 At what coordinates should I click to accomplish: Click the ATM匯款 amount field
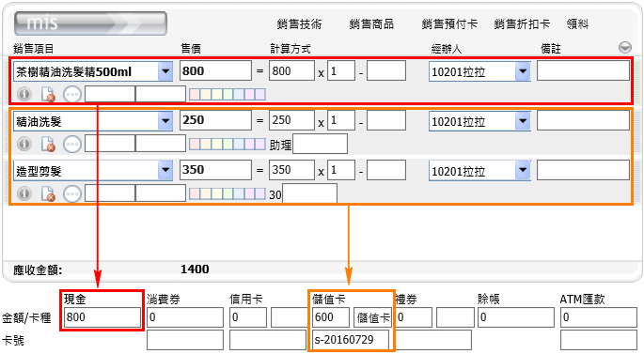click(599, 317)
